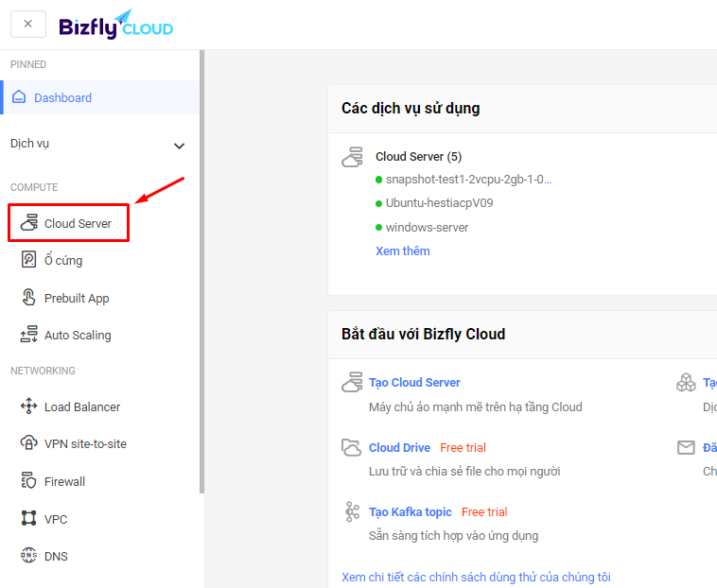This screenshot has width=717, height=588.
Task: Click the Ổ cứng disk icon
Action: [x=28, y=259]
